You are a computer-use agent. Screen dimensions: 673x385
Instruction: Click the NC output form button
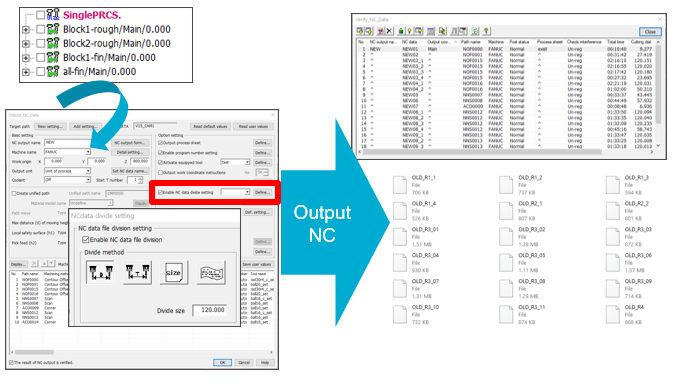130,142
